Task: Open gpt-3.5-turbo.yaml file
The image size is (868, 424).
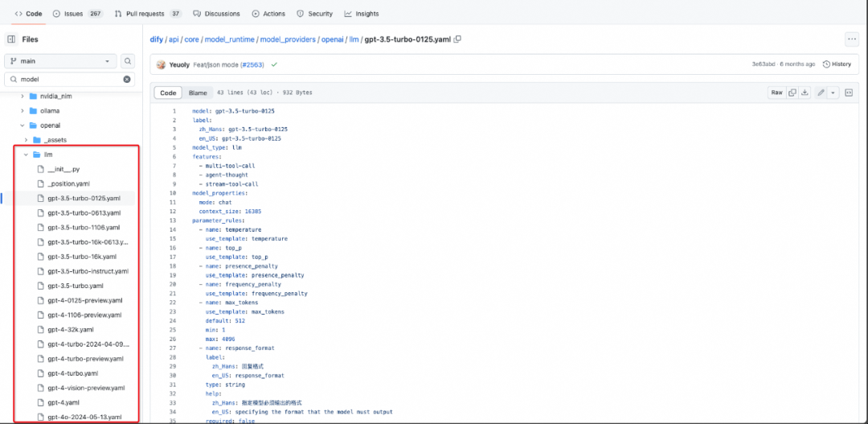Action: pos(75,286)
